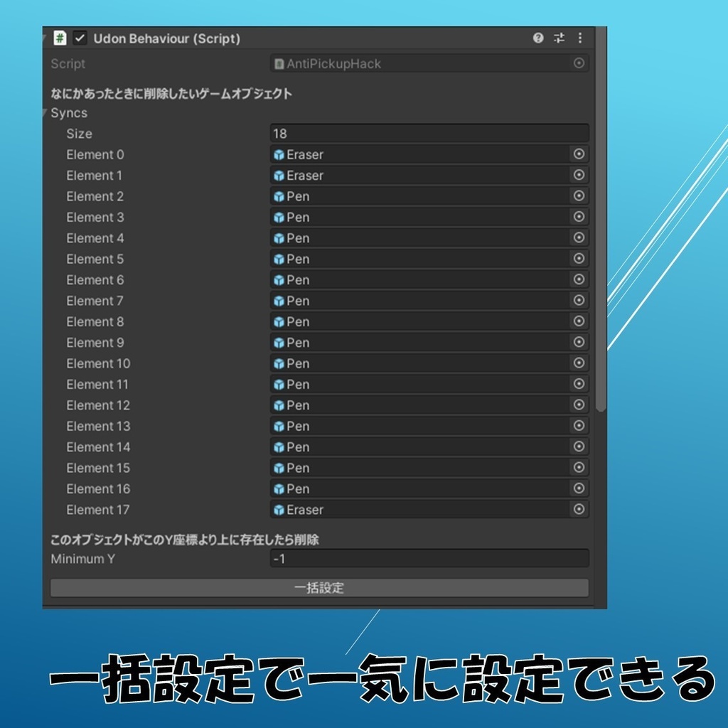Image resolution: width=728 pixels, height=728 pixels.
Task: Open the object picker for Element 0
Action: point(579,154)
